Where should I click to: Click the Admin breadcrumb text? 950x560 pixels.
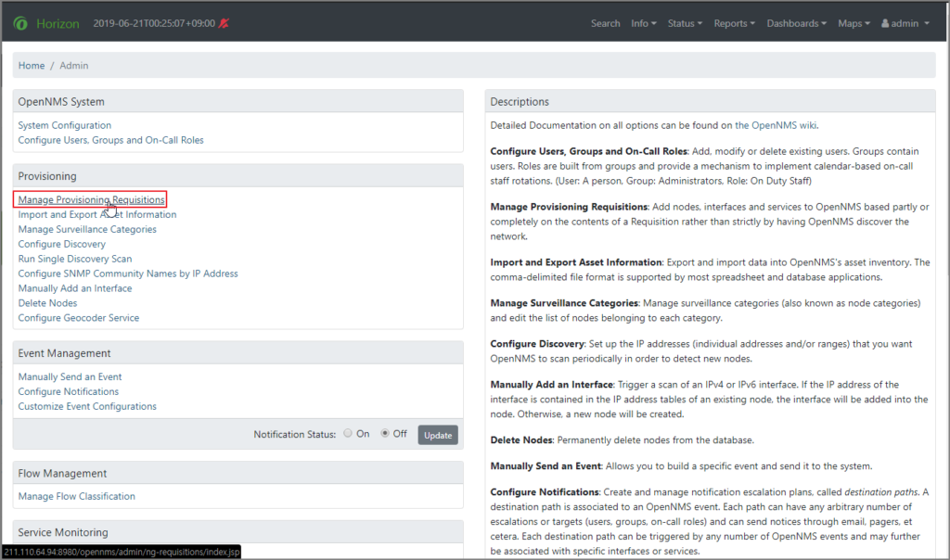pos(74,66)
